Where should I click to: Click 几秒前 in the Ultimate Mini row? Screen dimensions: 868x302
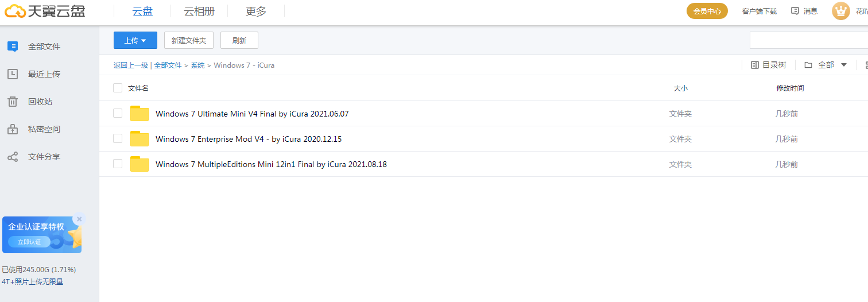(786, 114)
